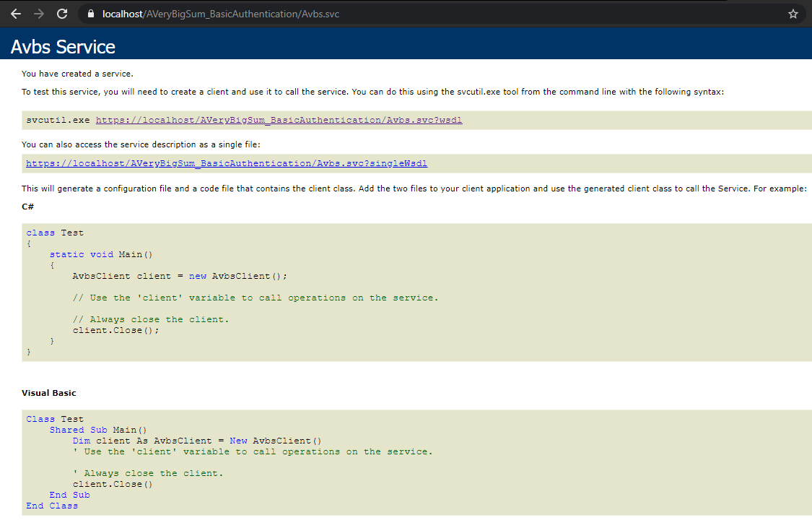Click the C# comment '// Always close the client.'
This screenshot has width=812, height=528.
point(151,319)
